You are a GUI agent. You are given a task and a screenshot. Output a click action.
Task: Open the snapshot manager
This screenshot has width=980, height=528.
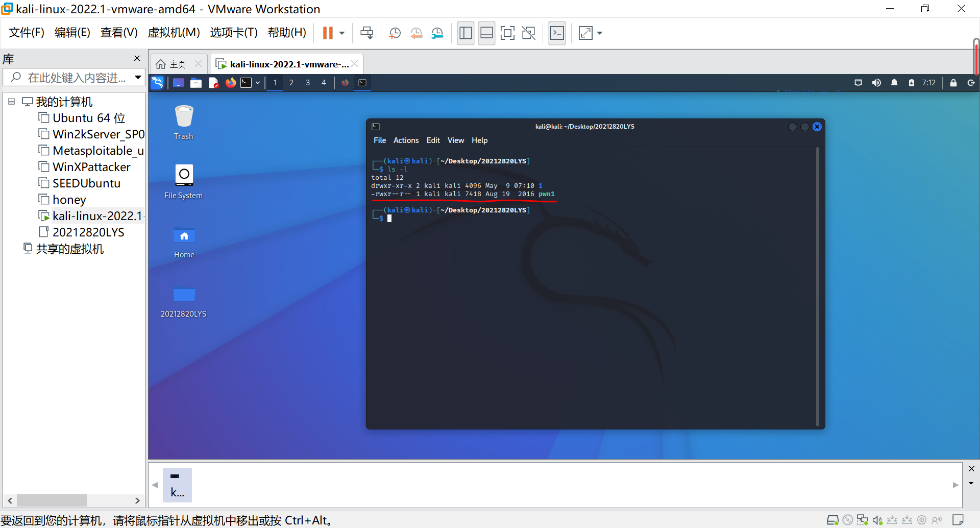coord(437,33)
